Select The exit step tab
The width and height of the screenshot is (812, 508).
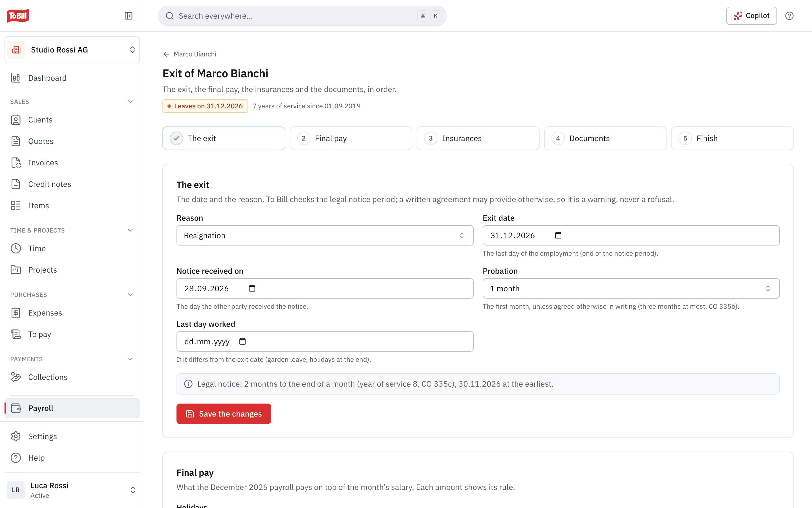coord(224,138)
